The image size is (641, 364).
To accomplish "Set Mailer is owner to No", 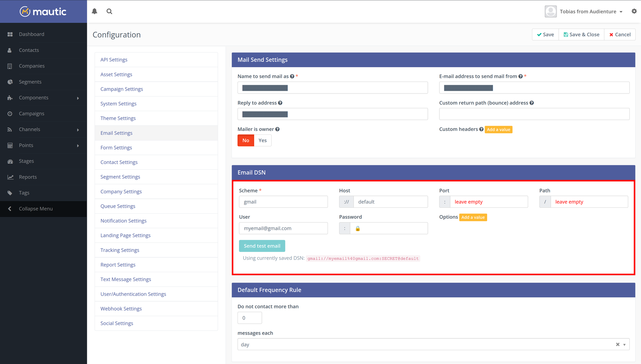I will click(x=246, y=141).
